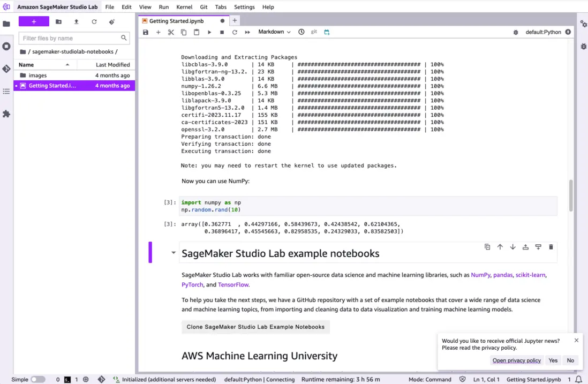Open the Markdown cell type dropdown
The height and width of the screenshot is (384, 588).
coord(274,32)
